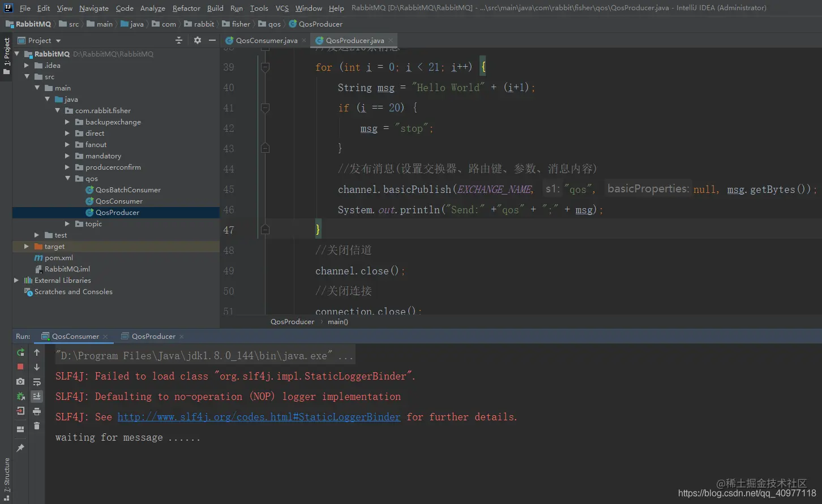The image size is (822, 504).
Task: Restore layout icon in Run panel
Action: (20, 429)
